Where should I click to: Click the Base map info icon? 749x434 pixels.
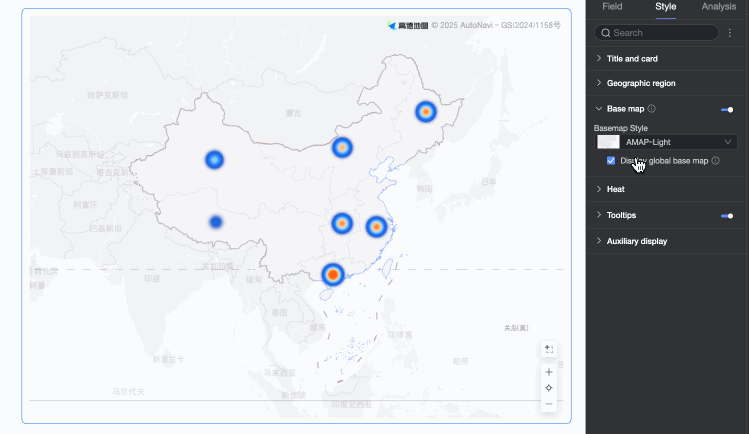pos(652,109)
